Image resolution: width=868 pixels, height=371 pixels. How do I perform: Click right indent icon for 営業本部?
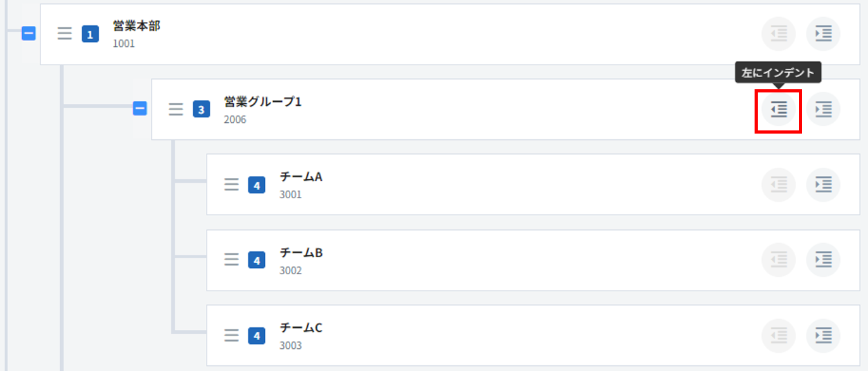(x=823, y=34)
